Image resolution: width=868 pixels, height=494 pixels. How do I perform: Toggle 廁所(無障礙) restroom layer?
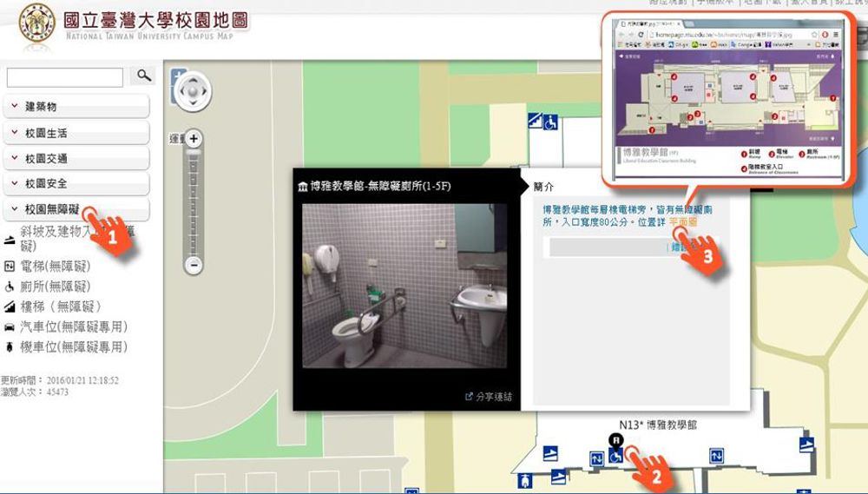pos(55,287)
